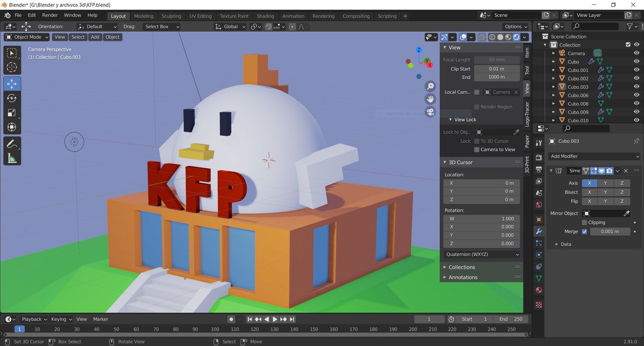Image resolution: width=644 pixels, height=346 pixels.
Task: Click the viewport Object menu button
Action: pyautogui.click(x=113, y=37)
